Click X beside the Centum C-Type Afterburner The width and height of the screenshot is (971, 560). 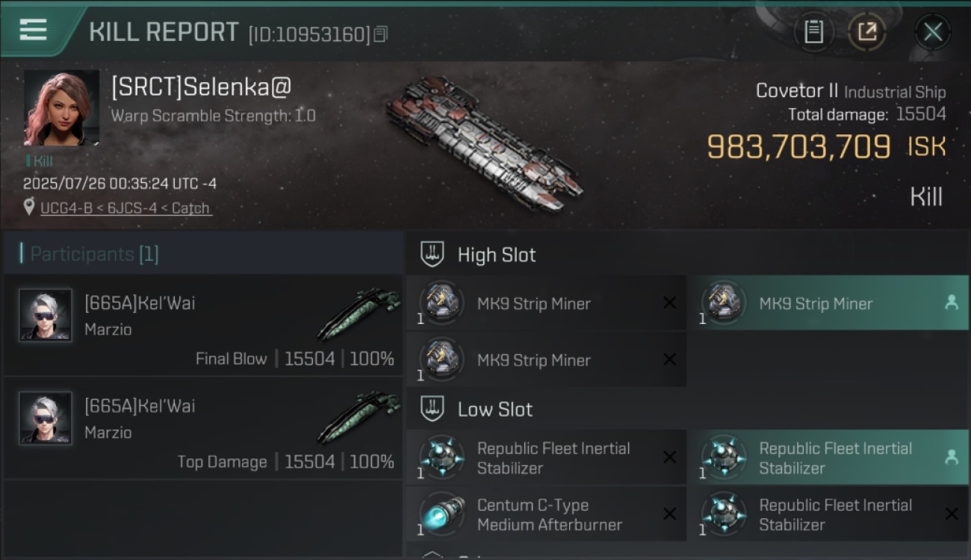click(669, 514)
